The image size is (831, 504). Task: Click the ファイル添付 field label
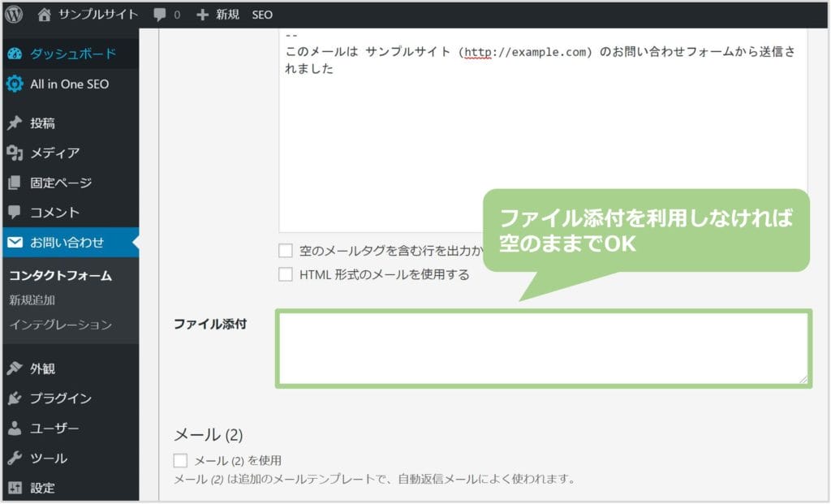[210, 324]
